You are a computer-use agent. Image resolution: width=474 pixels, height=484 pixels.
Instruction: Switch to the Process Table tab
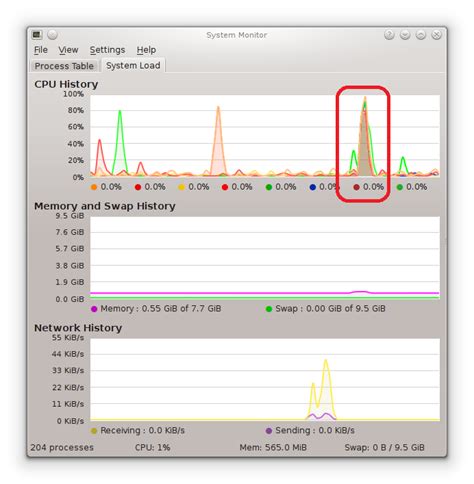click(x=64, y=66)
